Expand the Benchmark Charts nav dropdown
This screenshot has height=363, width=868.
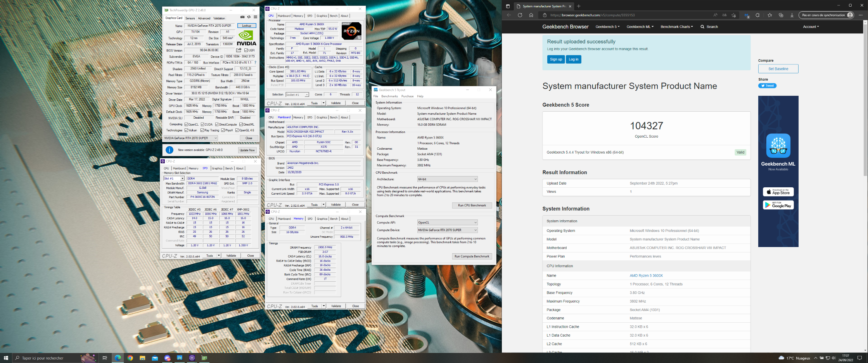676,27
